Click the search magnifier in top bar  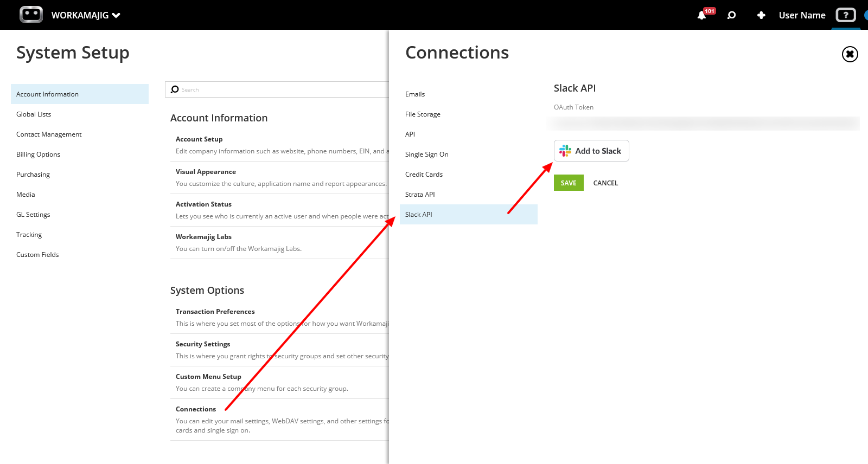click(x=731, y=15)
